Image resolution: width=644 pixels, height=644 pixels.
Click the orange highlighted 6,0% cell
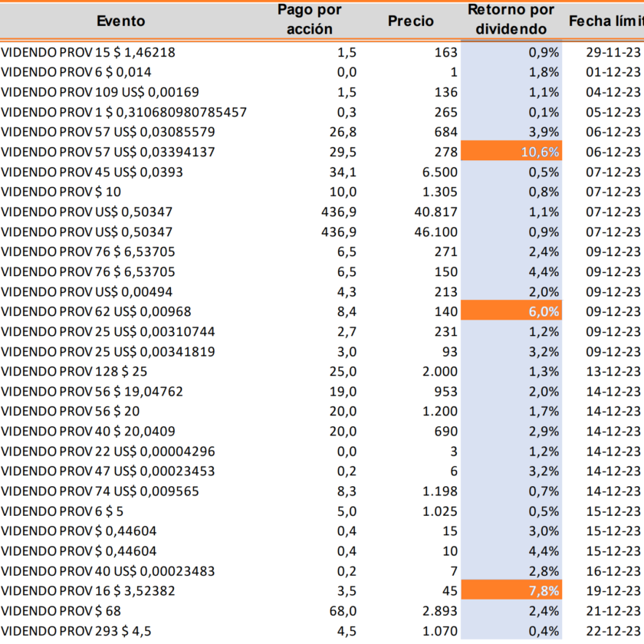511,311
